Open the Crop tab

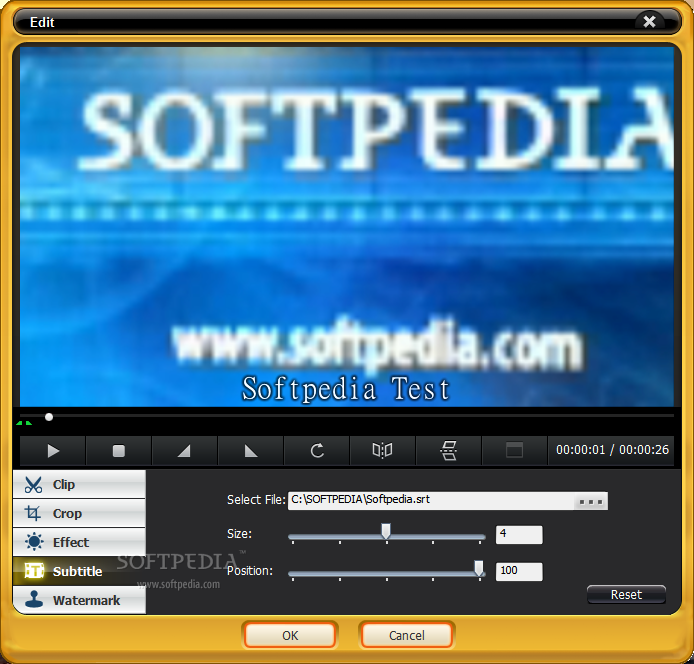[79, 513]
